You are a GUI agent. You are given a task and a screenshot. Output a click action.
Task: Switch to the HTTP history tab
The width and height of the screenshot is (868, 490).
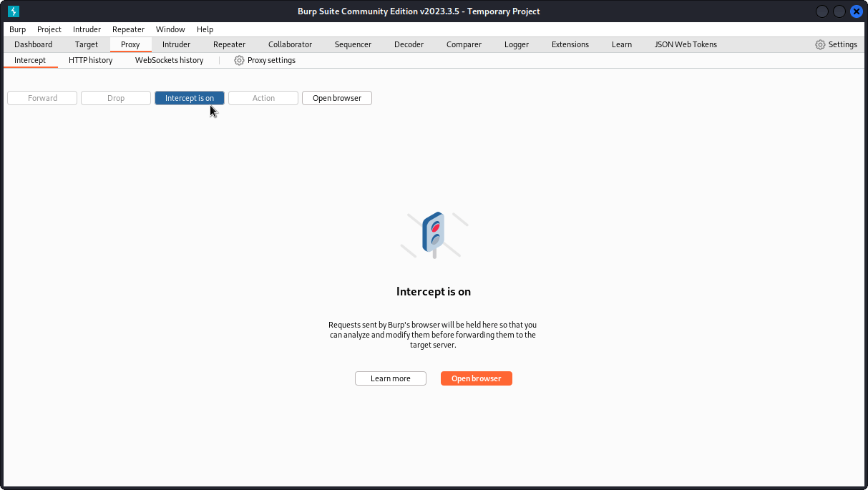(x=89, y=60)
